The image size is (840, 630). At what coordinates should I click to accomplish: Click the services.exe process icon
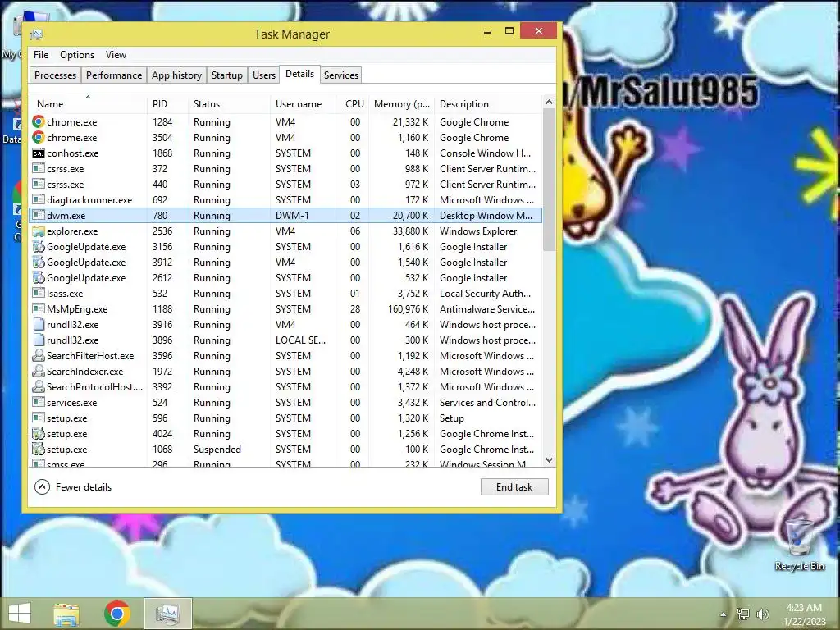point(38,402)
